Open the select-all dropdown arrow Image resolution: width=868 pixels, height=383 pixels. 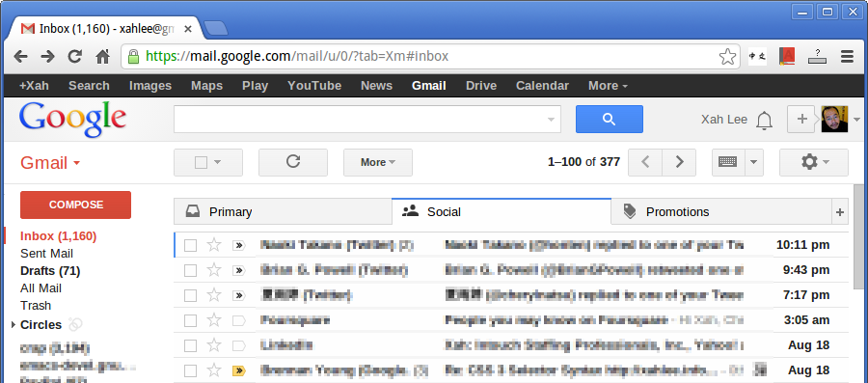pos(218,162)
